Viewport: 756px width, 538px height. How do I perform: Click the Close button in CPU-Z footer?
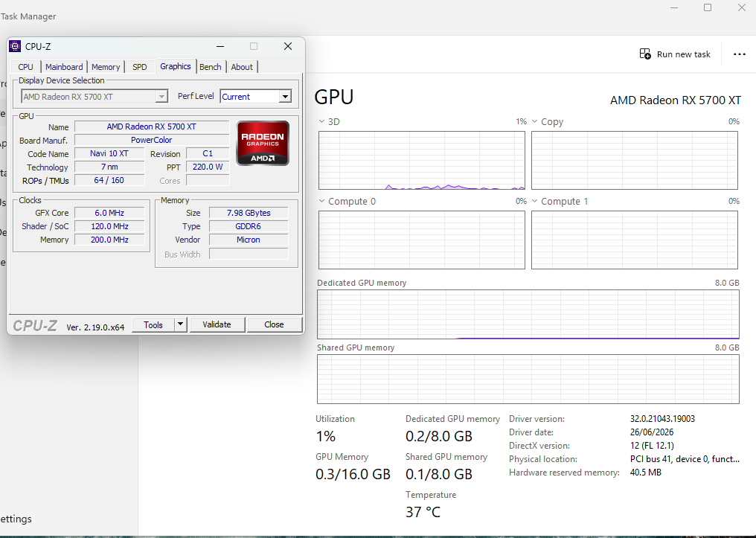pyautogui.click(x=275, y=324)
